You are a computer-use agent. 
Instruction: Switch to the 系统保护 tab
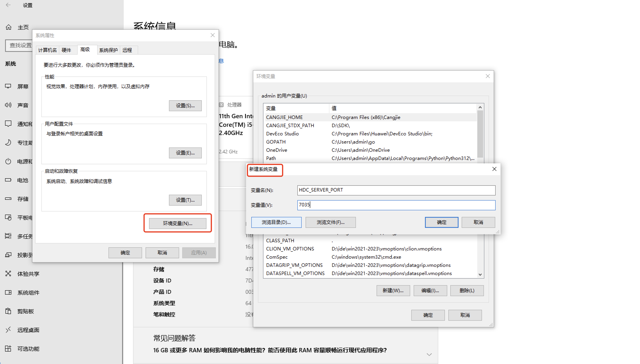pyautogui.click(x=108, y=50)
